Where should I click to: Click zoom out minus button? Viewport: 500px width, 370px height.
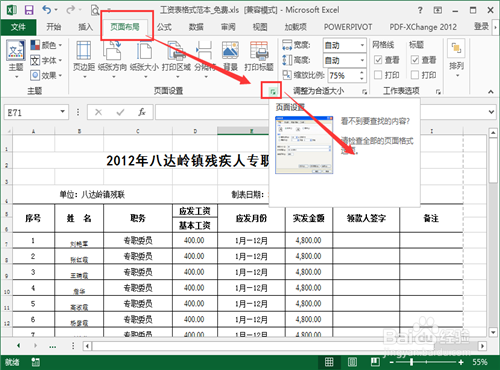pos(392,362)
